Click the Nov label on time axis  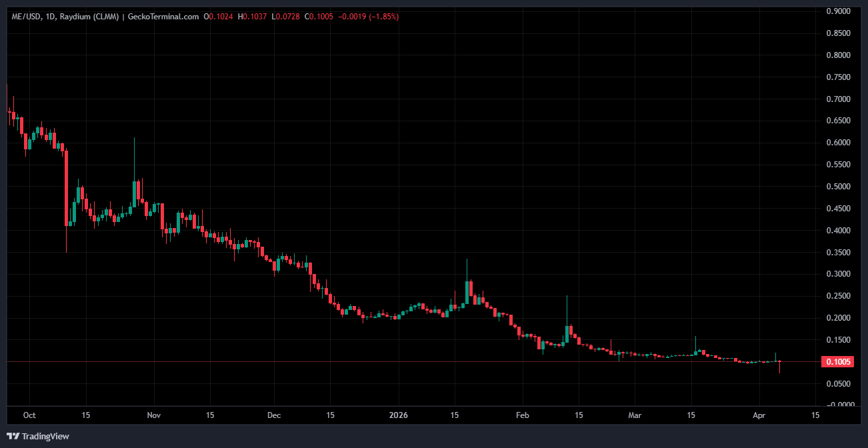[x=154, y=415]
